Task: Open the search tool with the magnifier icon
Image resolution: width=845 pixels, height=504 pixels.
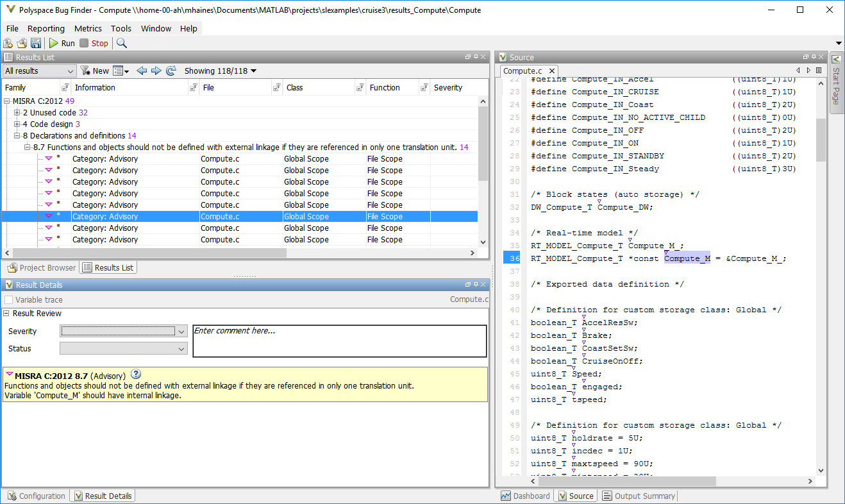Action: click(x=121, y=43)
